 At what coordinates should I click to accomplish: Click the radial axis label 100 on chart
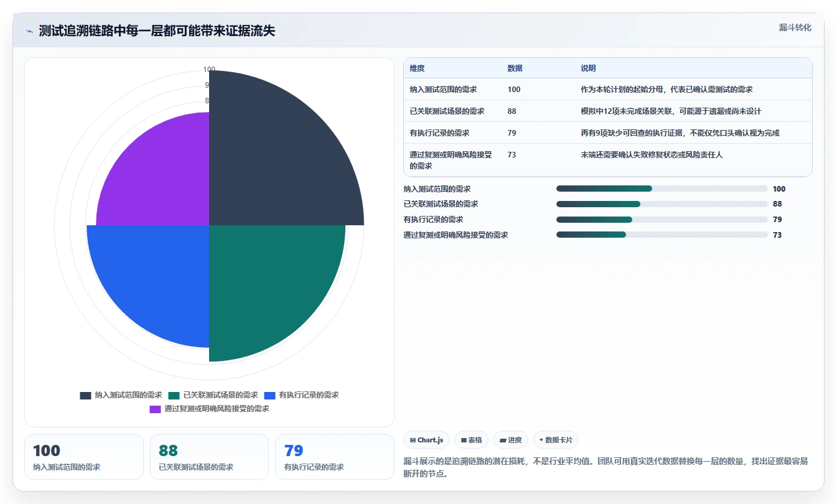coord(209,70)
